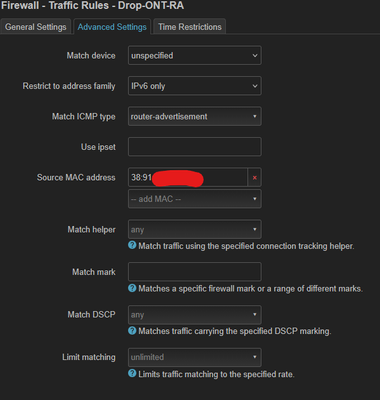Viewport: 380px width, 400px height.
Task: Switch to the General Settings tab
Action: [x=36, y=27]
